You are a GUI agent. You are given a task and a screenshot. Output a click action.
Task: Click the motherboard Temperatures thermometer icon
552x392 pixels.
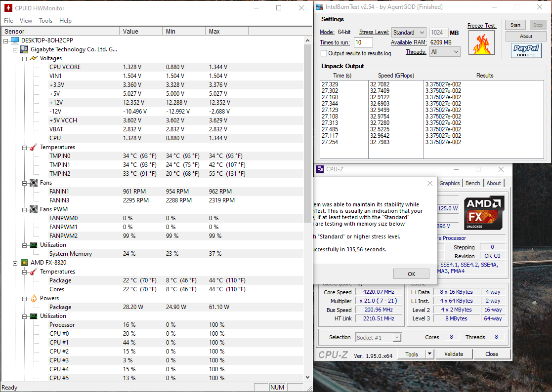(x=34, y=147)
